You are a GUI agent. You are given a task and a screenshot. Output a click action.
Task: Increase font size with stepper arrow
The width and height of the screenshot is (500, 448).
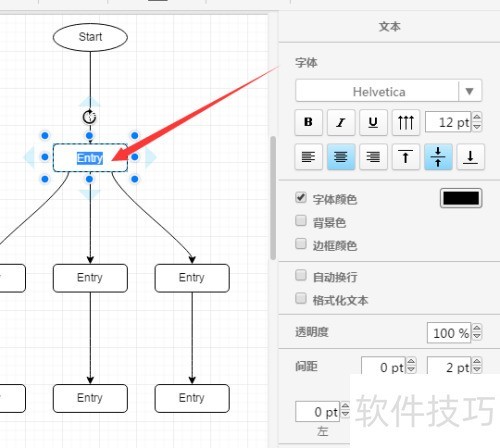coord(477,117)
